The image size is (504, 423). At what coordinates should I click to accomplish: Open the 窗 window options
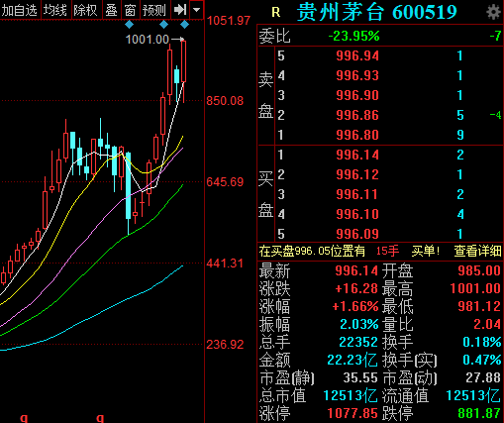click(131, 10)
